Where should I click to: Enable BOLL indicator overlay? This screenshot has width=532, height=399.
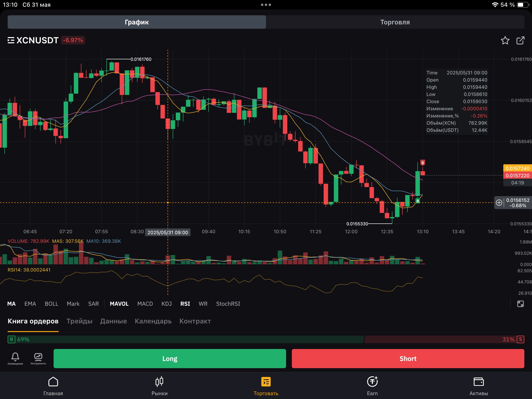click(x=51, y=304)
